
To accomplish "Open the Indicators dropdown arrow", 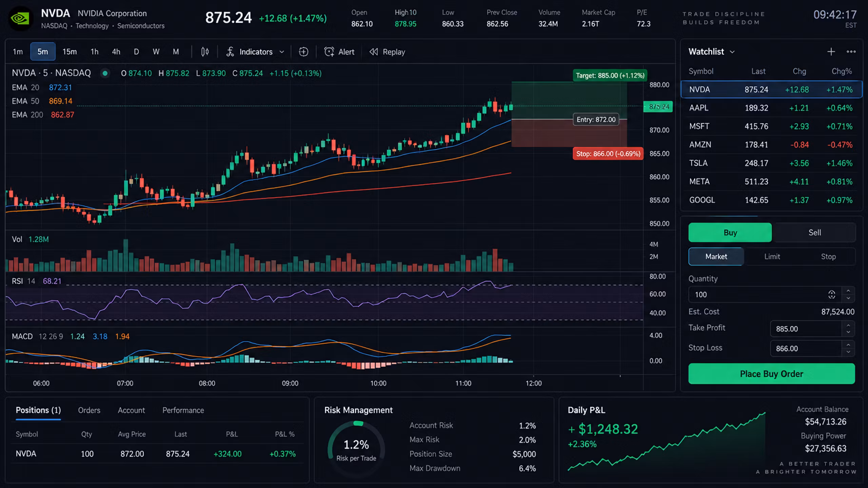I will coord(281,52).
